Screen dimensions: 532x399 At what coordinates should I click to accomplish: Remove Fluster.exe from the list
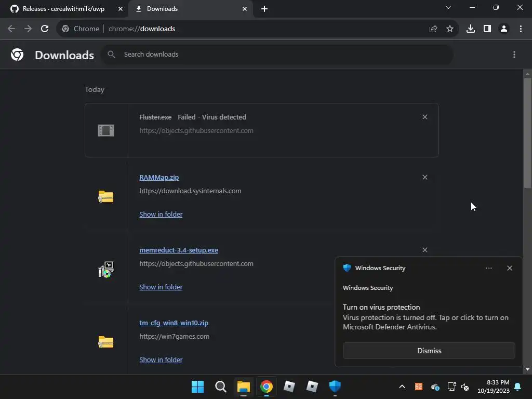425,117
